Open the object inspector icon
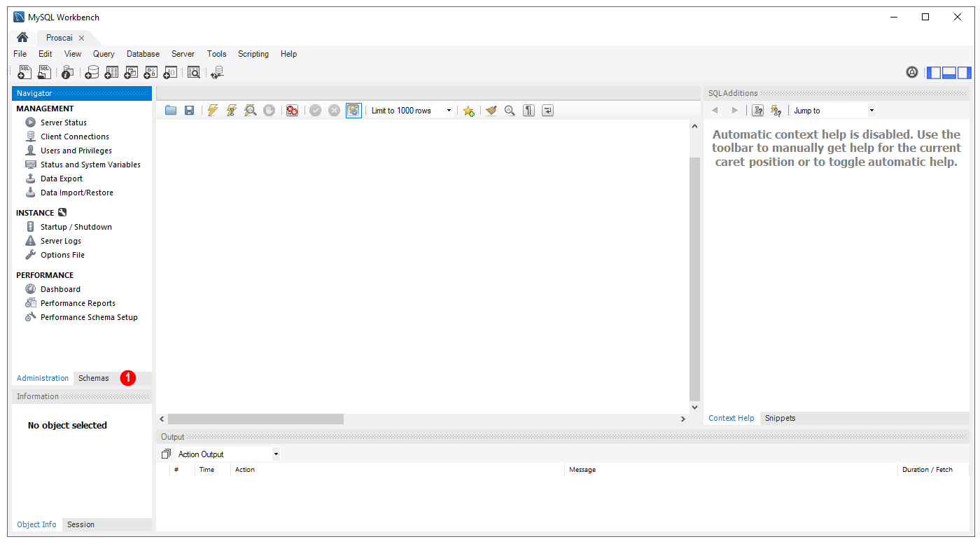This screenshot has width=980, height=544. (68, 72)
